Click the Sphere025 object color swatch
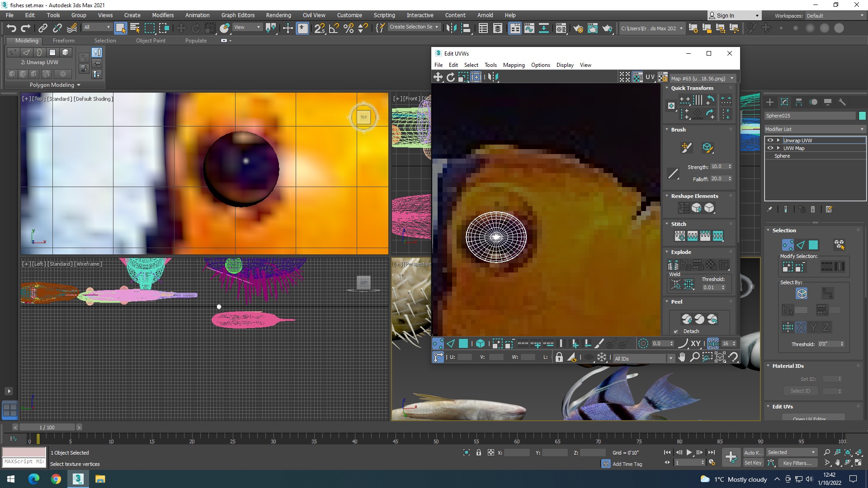 click(862, 116)
